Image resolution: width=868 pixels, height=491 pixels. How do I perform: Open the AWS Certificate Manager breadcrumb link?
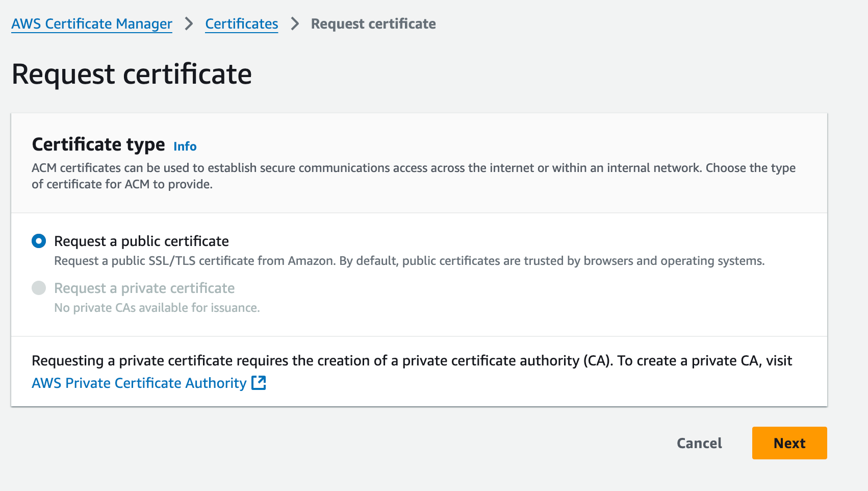coord(92,24)
